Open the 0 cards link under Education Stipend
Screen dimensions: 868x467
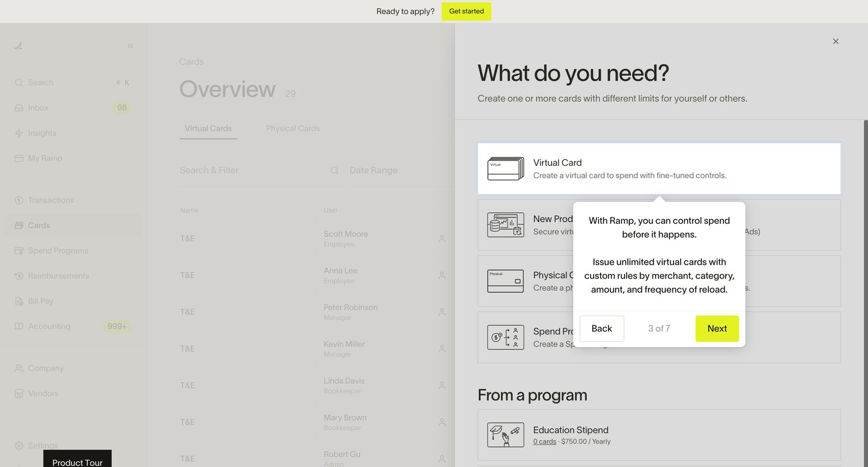point(545,442)
